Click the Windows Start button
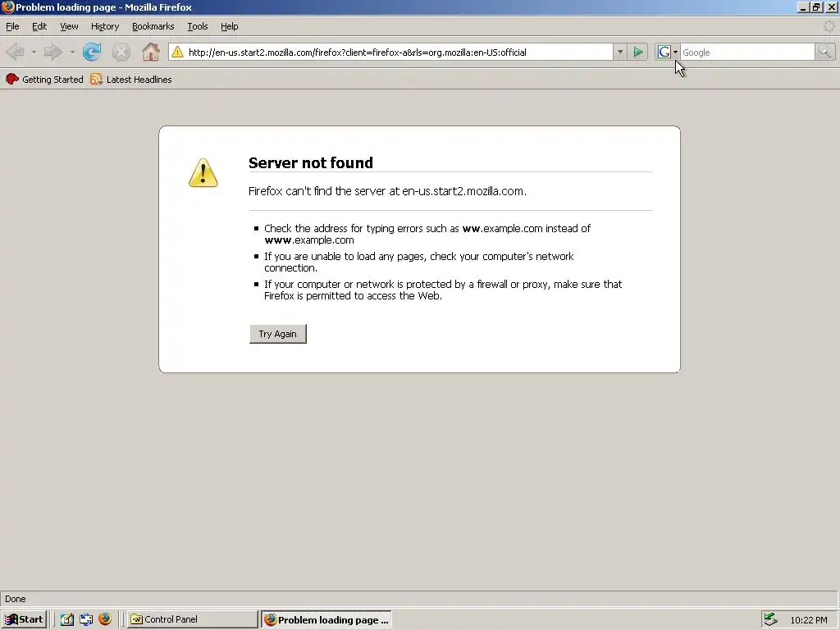 24,619
